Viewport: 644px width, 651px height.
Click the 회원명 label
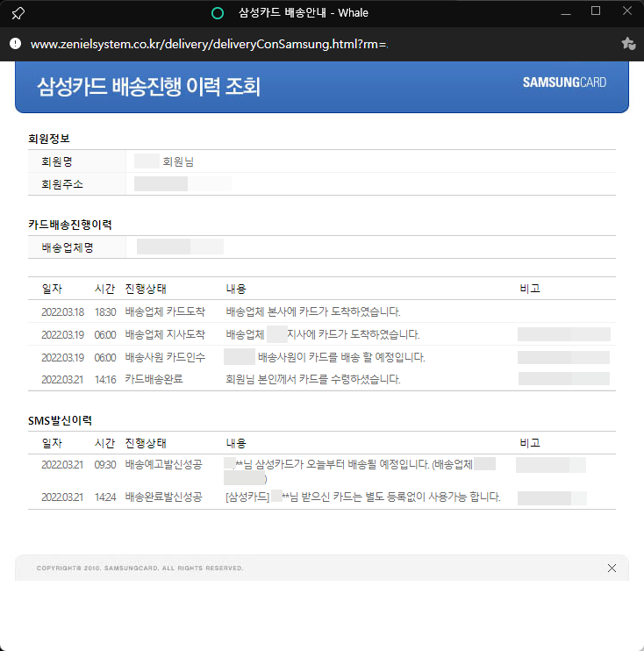[x=57, y=161]
